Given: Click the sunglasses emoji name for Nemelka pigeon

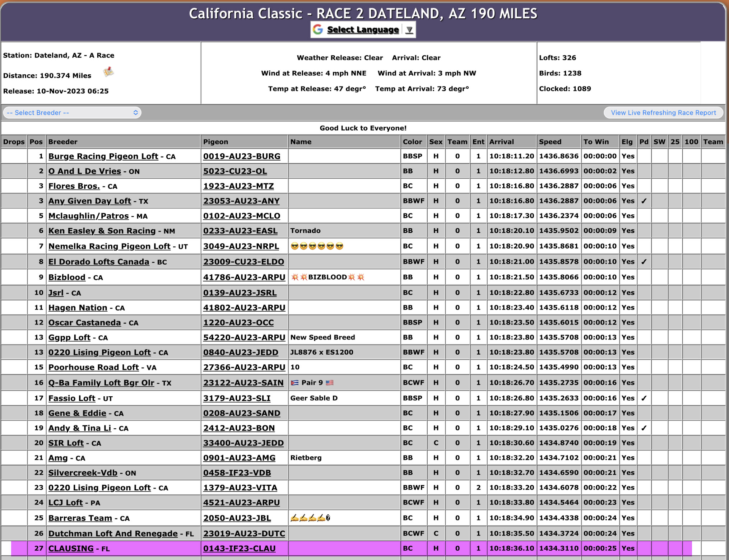Looking at the screenshot, I should pos(317,246).
